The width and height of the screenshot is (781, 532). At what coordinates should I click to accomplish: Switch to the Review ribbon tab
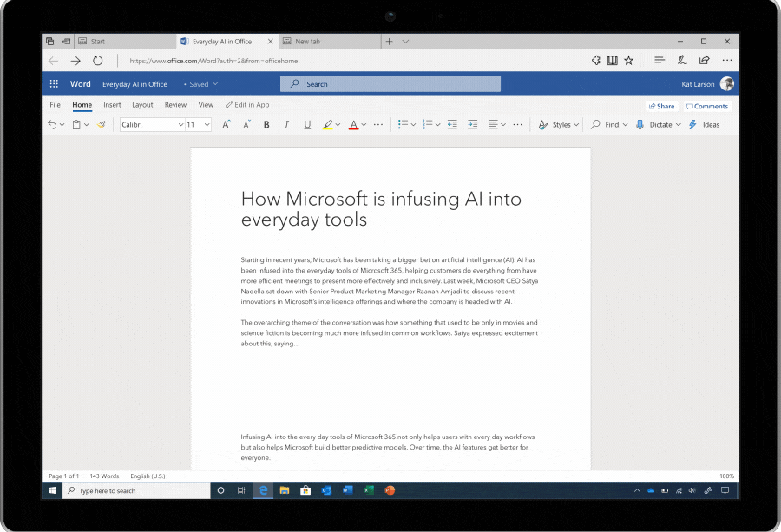pyautogui.click(x=175, y=105)
